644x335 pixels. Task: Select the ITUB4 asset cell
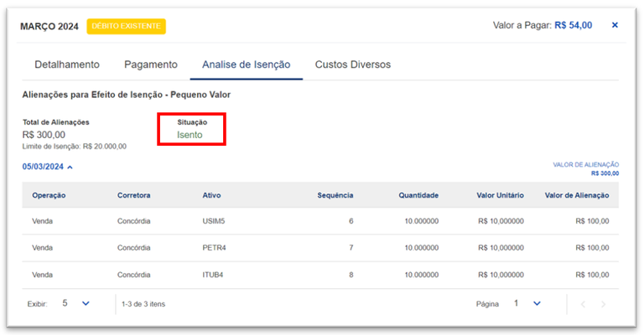point(213,275)
